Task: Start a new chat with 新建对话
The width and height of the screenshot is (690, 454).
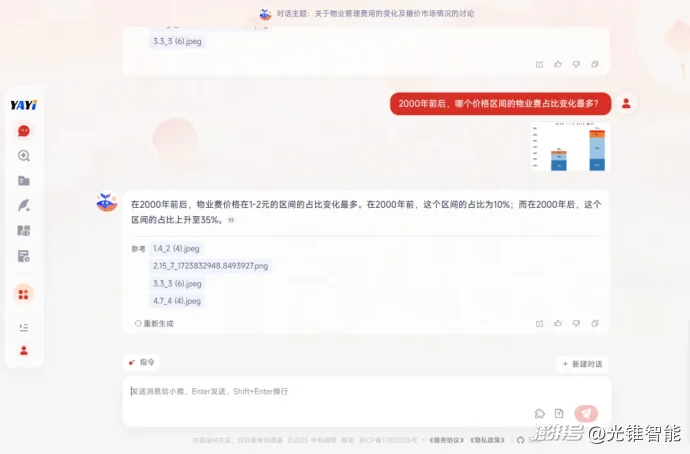Action: pyautogui.click(x=582, y=364)
